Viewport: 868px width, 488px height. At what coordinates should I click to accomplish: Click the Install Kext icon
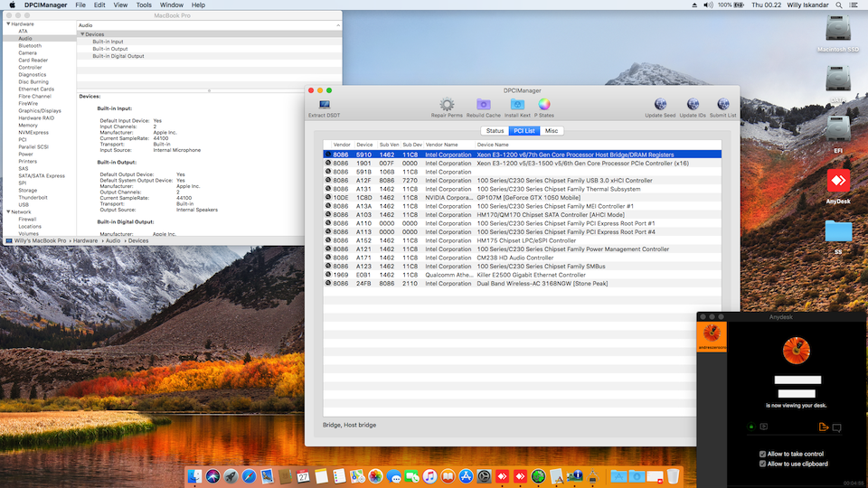point(517,105)
